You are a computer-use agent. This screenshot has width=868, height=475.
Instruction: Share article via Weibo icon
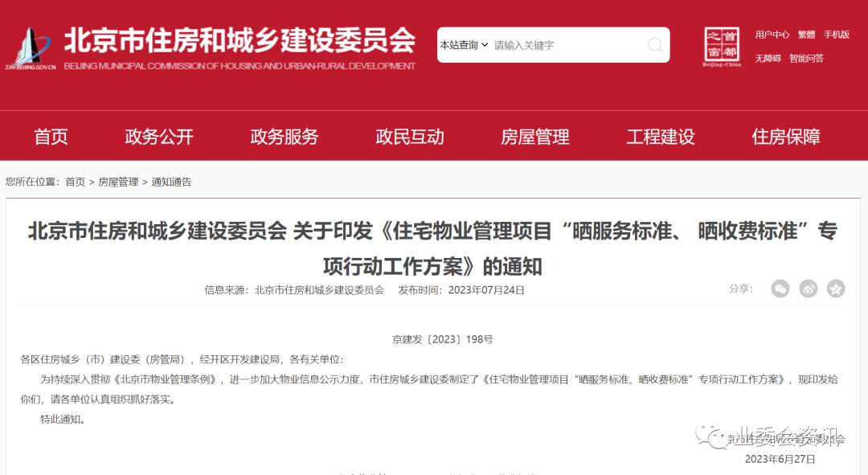809,289
